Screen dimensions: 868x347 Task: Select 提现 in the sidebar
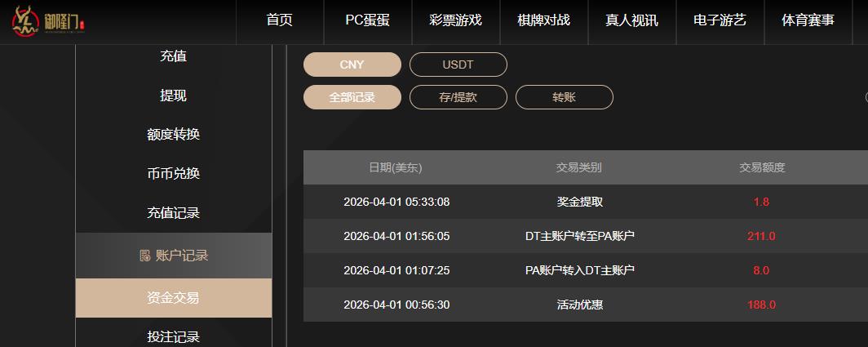[173, 96]
